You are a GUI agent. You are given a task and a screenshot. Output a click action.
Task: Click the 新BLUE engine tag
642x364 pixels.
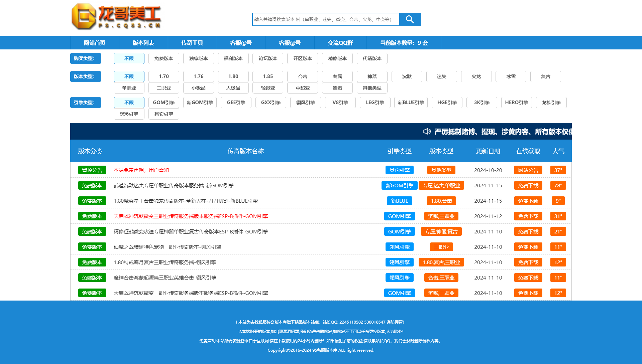[x=400, y=201]
